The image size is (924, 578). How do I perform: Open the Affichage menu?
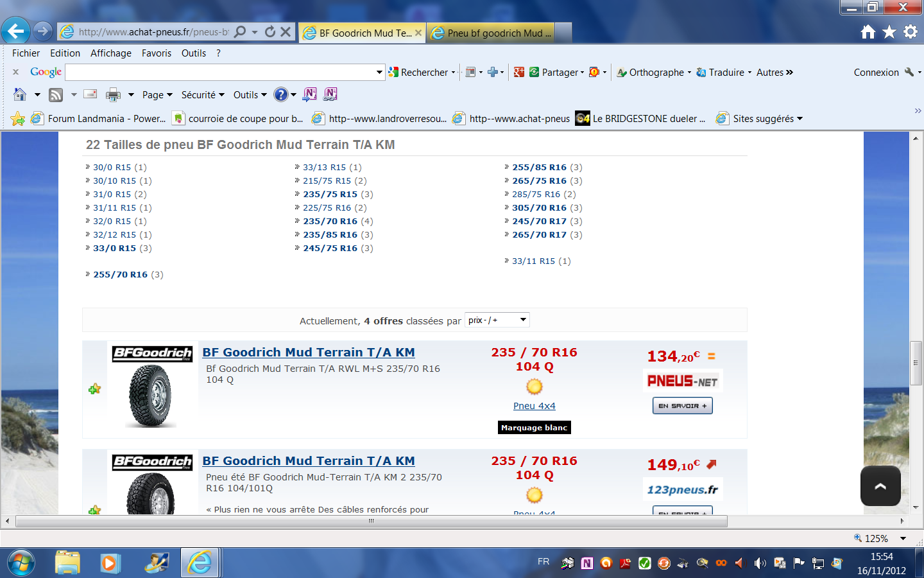(x=110, y=53)
